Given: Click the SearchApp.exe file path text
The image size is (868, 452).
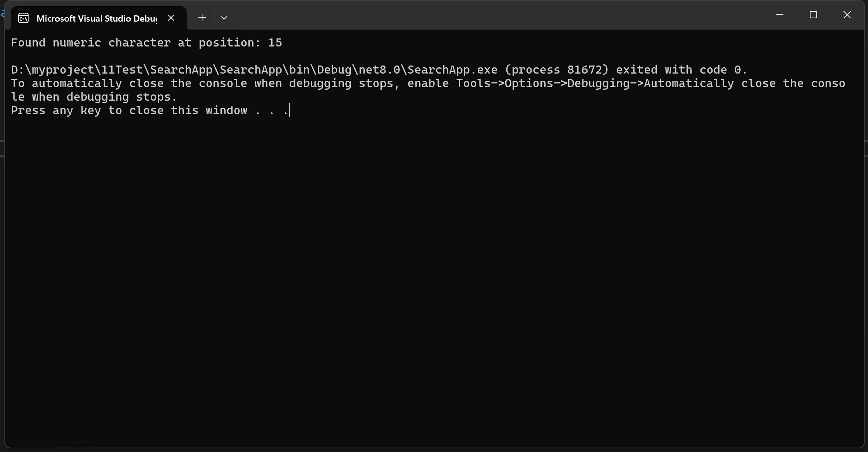Looking at the screenshot, I should click(x=254, y=70).
